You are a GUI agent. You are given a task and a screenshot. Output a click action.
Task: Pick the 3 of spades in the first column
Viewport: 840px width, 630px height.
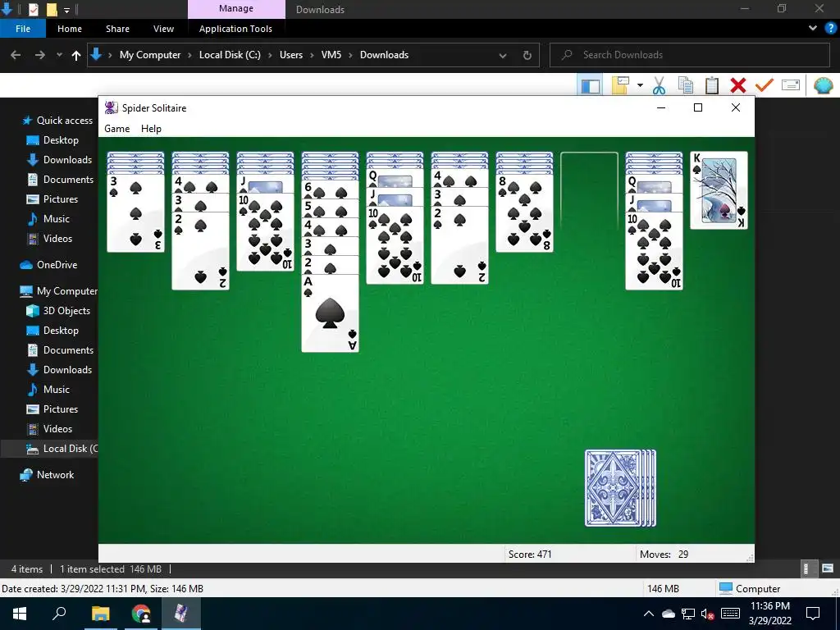135,213
